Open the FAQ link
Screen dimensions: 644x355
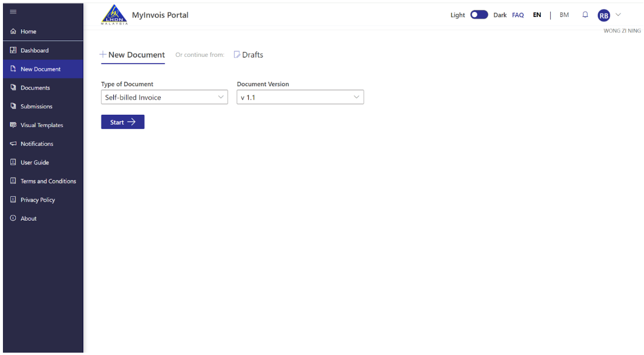(x=517, y=15)
